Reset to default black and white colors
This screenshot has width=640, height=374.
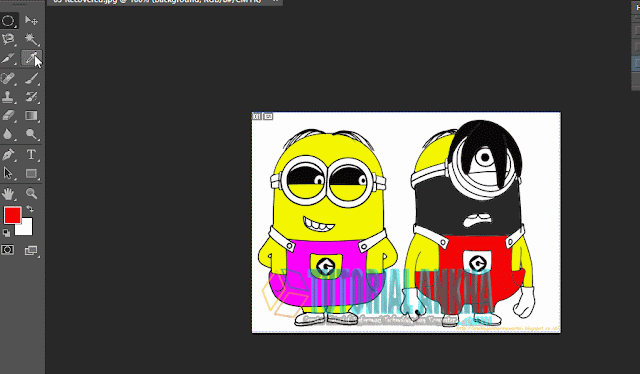coord(6,233)
